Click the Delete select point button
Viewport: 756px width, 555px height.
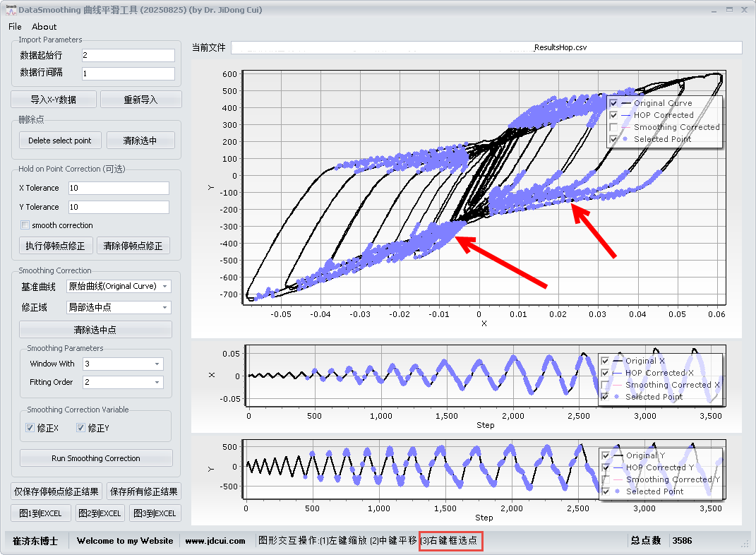[60, 141]
